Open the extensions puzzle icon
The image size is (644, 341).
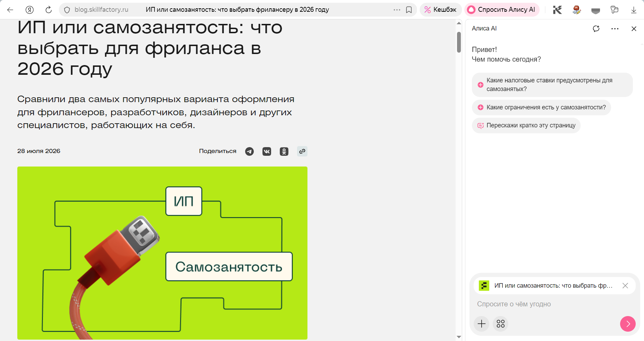(615, 10)
